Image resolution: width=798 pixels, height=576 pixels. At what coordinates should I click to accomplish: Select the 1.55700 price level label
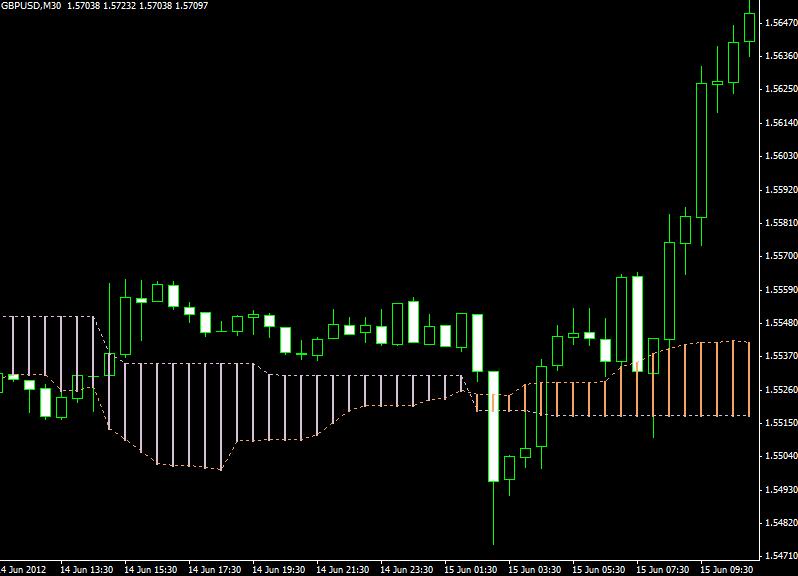(781, 256)
